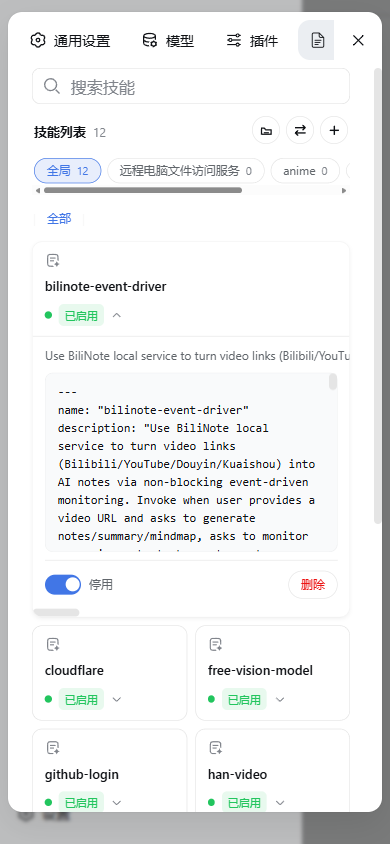
Task: Click the github-login skill name
Action: (x=82, y=775)
